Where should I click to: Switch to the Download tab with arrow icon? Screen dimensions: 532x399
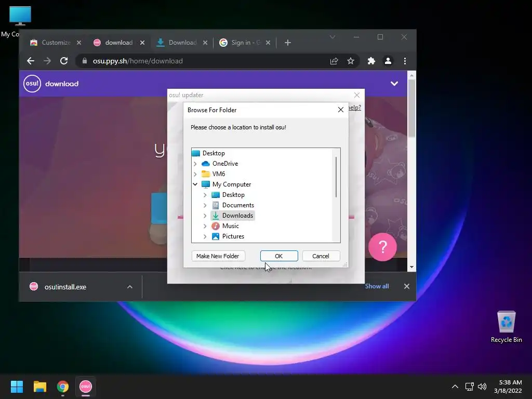[177, 43]
